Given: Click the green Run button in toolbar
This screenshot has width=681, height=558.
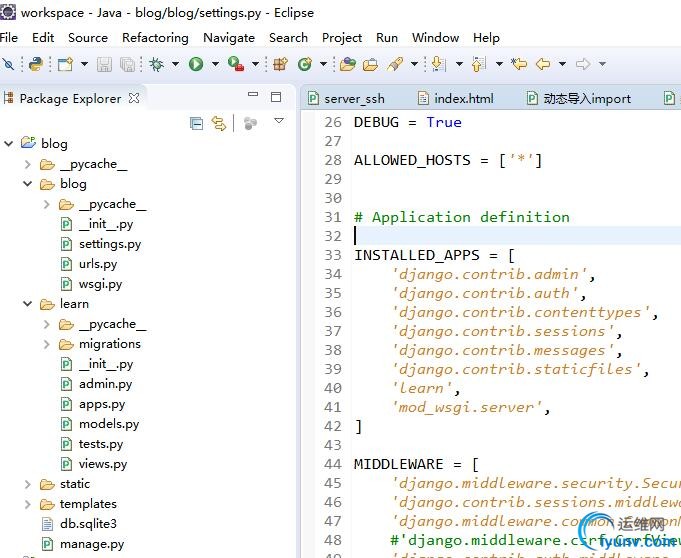Looking at the screenshot, I should (196, 64).
